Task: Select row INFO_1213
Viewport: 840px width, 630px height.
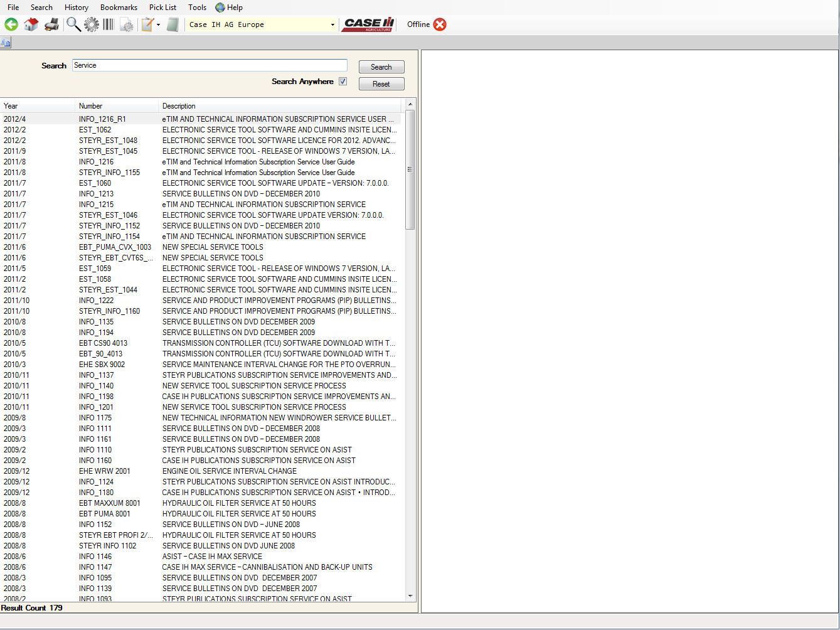Action: (x=201, y=194)
